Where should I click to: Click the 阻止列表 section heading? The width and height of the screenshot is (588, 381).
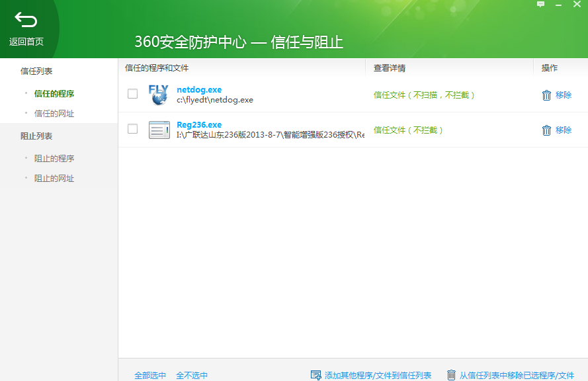(x=36, y=136)
